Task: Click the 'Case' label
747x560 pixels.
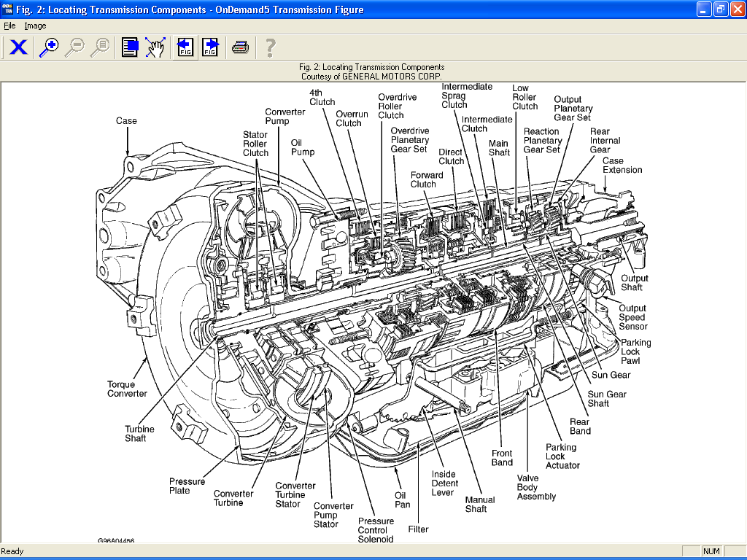Action: tap(126, 121)
